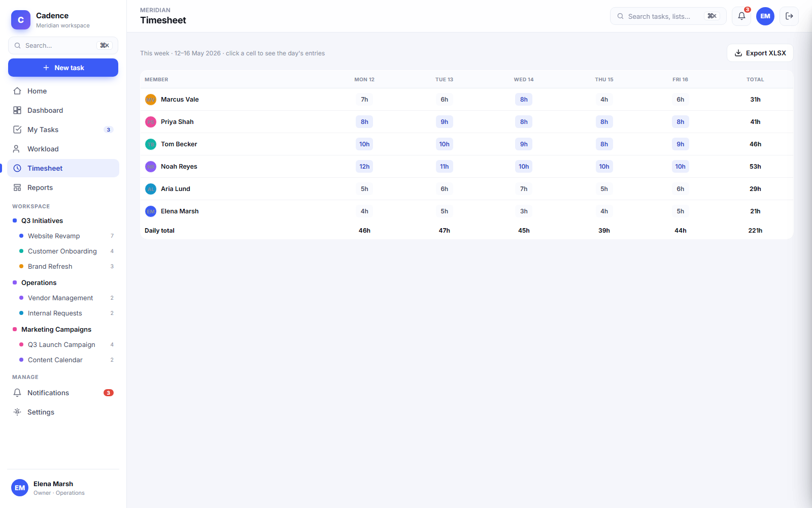
Task: Click the Settings gear icon
Action: [17, 412]
